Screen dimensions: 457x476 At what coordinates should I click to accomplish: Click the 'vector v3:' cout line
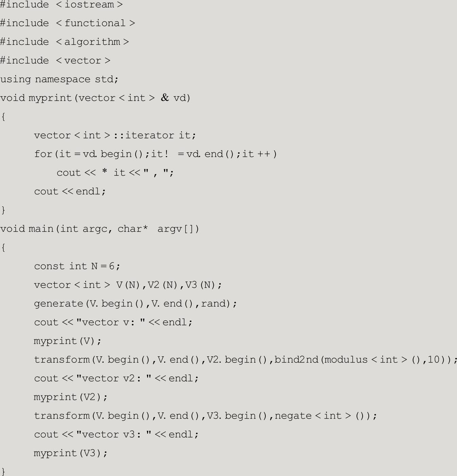tap(116, 435)
